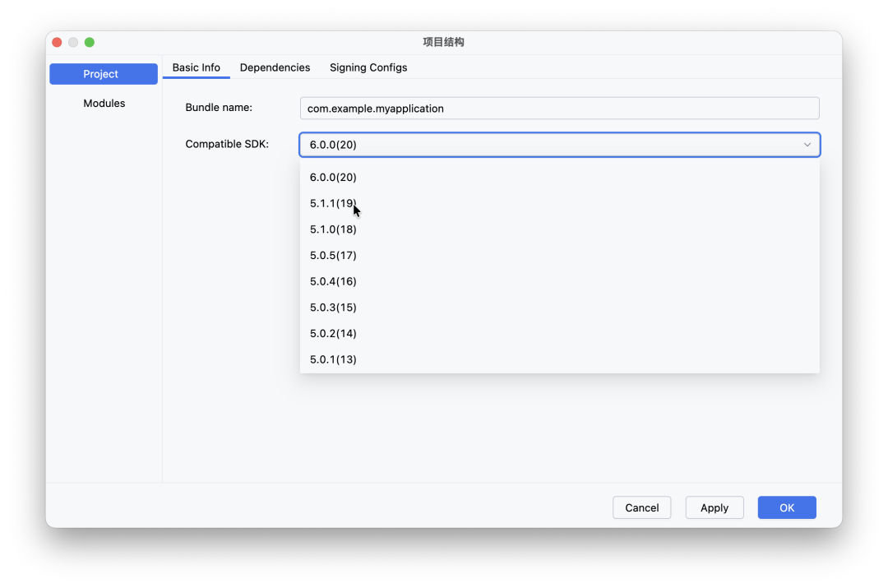
Task: Select 5.0.5(17) SDK option
Action: pyautogui.click(x=559, y=256)
